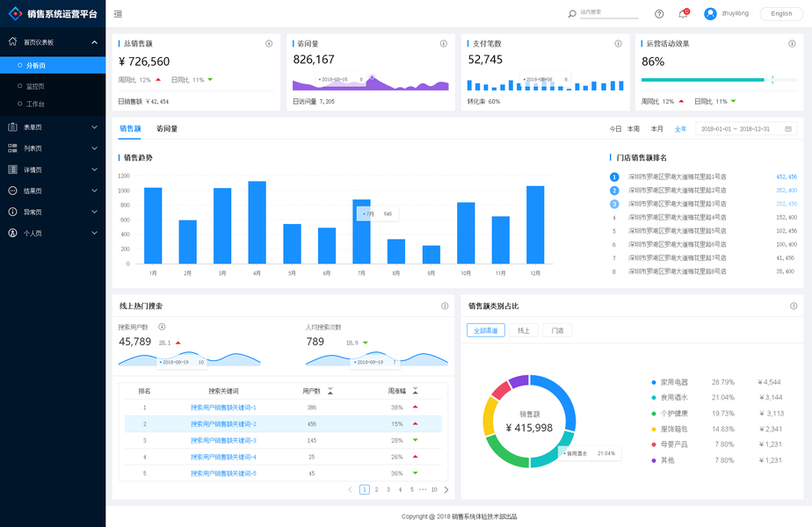The image size is (812, 527).
Task: Switch language with English button
Action: (781, 14)
